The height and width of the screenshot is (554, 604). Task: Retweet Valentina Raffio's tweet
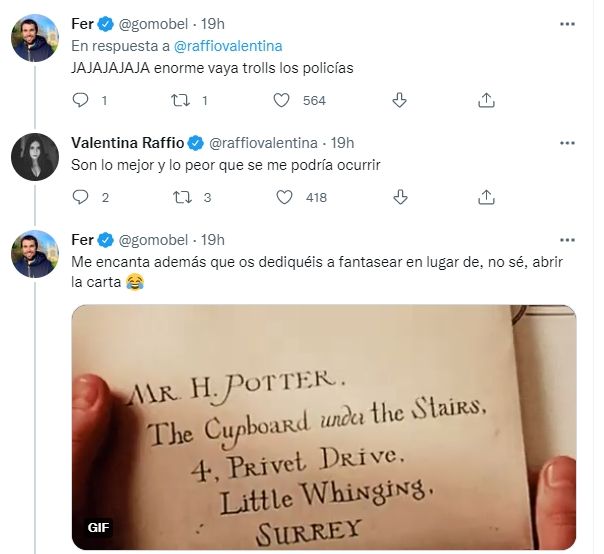point(181,197)
